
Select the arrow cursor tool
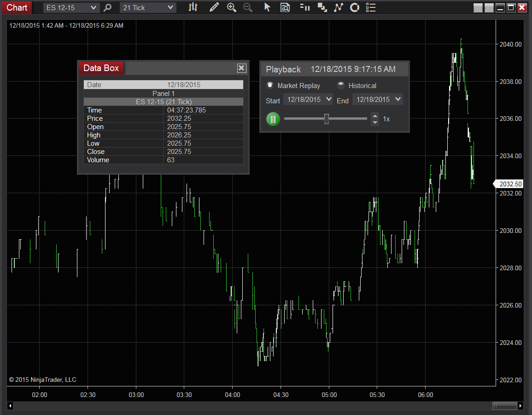tap(267, 7)
